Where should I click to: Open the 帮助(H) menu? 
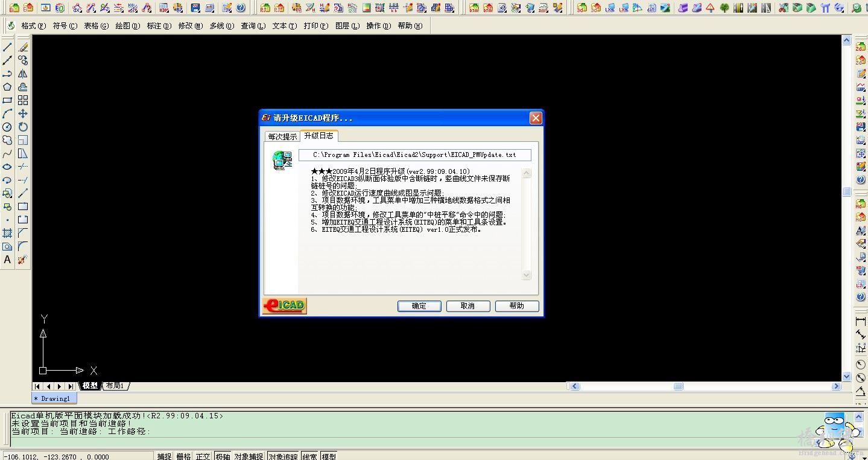click(410, 26)
